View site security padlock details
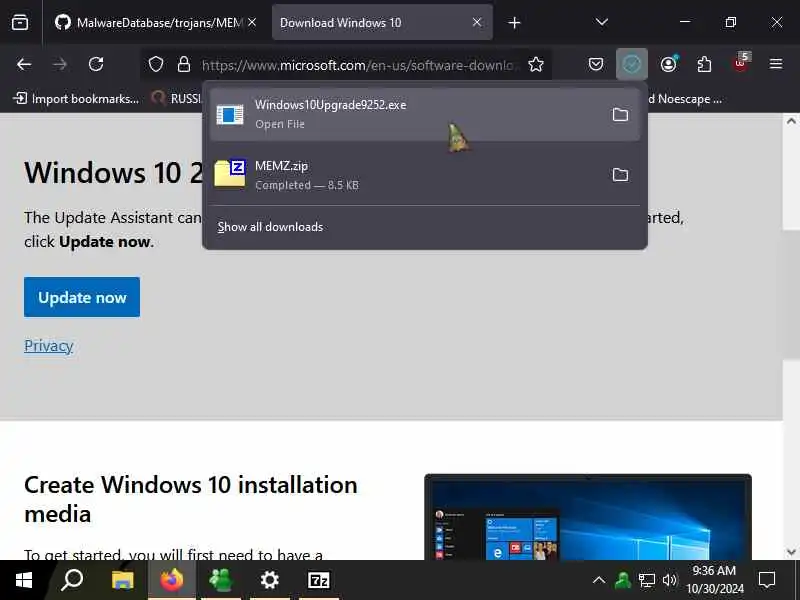This screenshot has height=600, width=800. [x=184, y=64]
